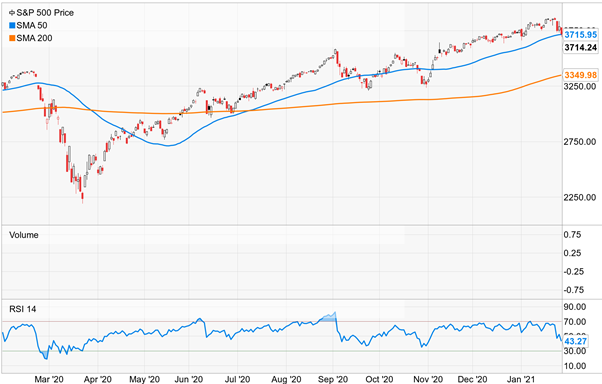This screenshot has width=602, height=384.
Task: Click the Nov '20 date axis label
Action: (428, 379)
